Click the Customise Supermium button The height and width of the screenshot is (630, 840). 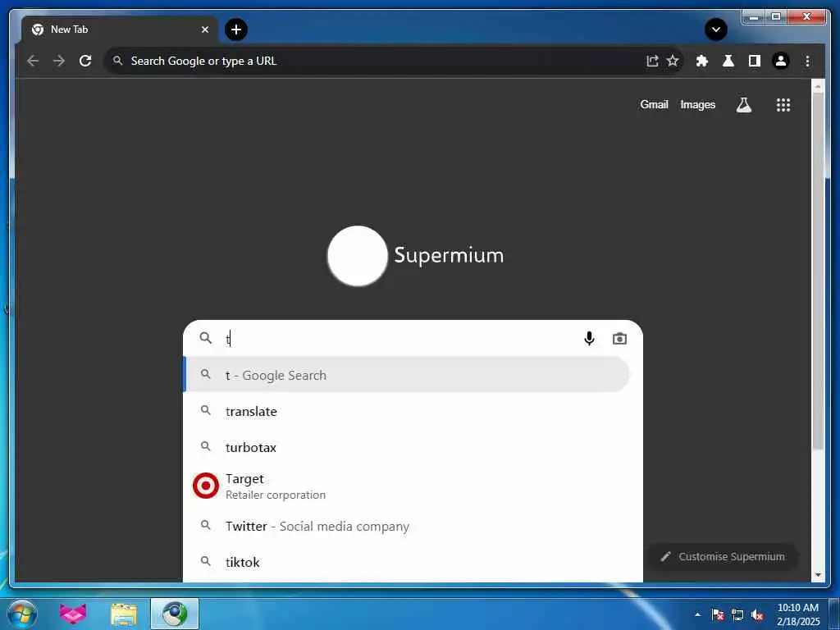point(723,557)
